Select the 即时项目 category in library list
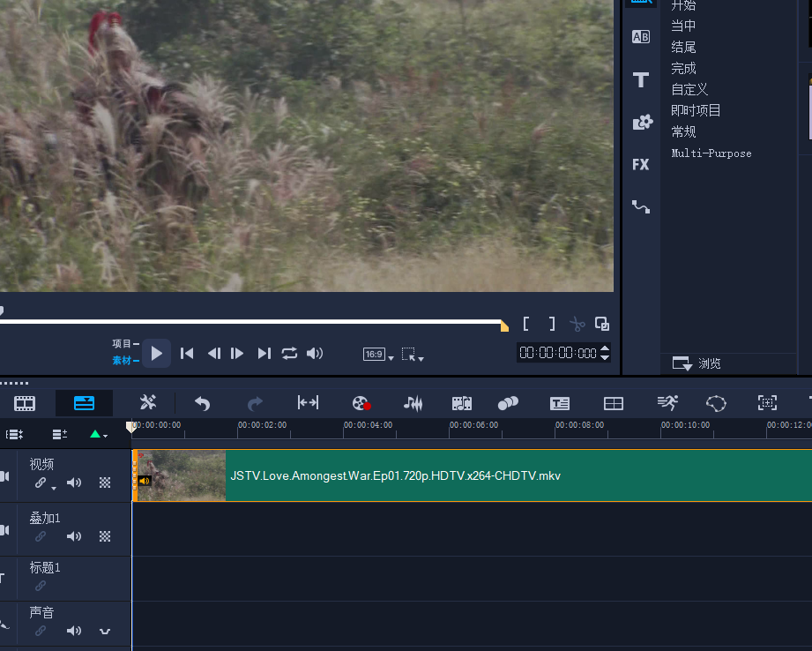812x651 pixels. coord(696,110)
